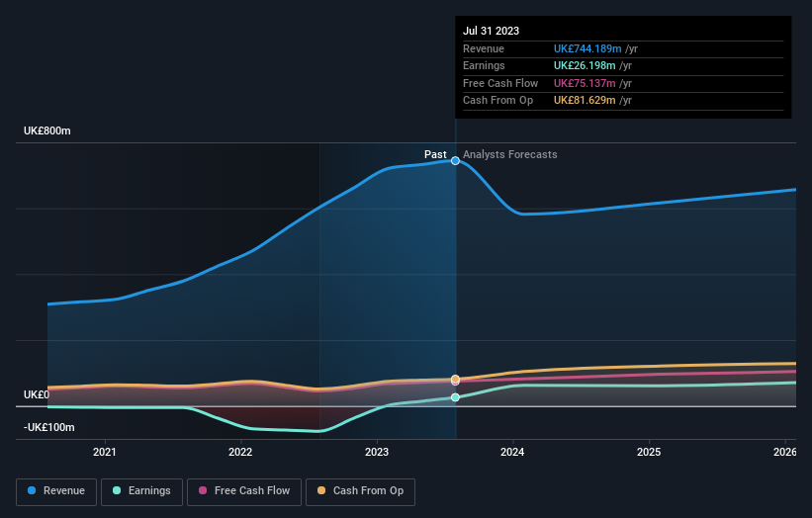812x518 pixels.
Task: Click the 'Earnings' tooltip row label
Action: (x=484, y=65)
